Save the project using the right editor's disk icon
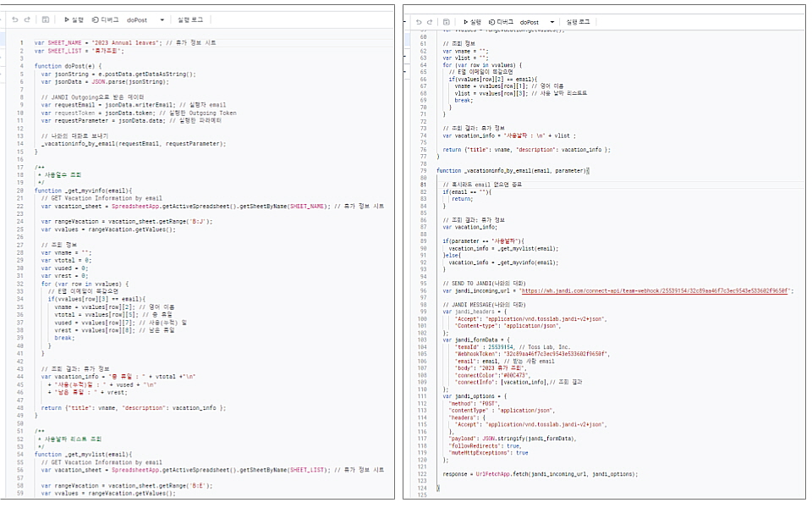 coord(446,22)
